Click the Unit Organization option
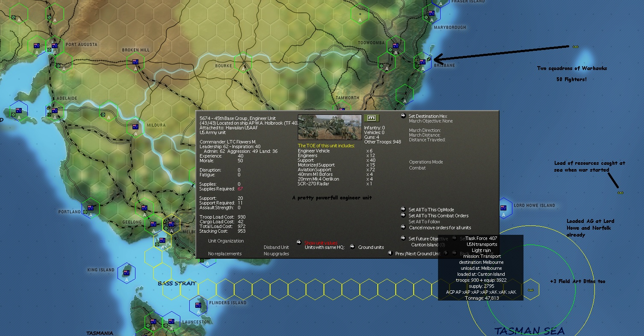Viewport: 644px width, 336px height. pyautogui.click(x=226, y=241)
